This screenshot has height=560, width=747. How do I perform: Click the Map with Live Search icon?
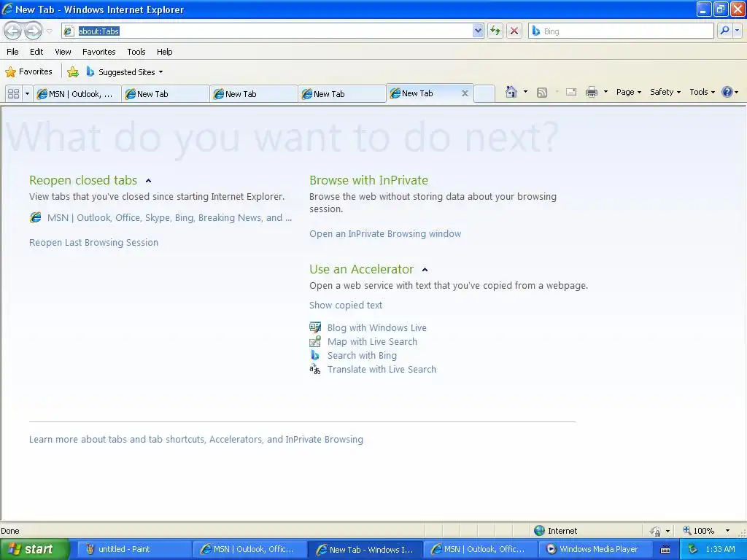click(x=315, y=341)
